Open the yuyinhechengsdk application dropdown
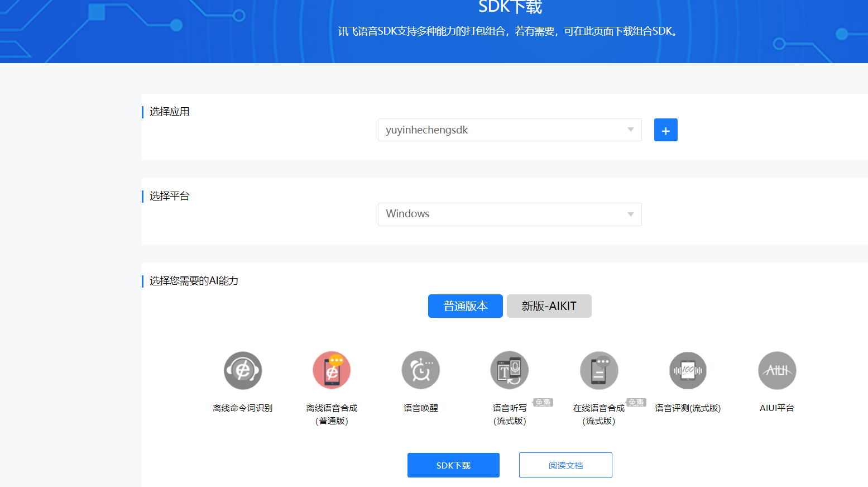This screenshot has height=487, width=868. [x=509, y=130]
